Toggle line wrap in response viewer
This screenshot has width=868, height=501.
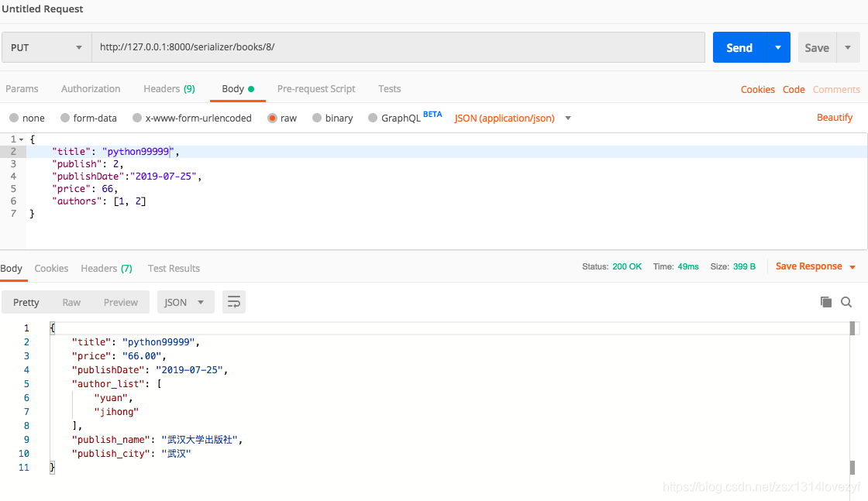(x=234, y=302)
